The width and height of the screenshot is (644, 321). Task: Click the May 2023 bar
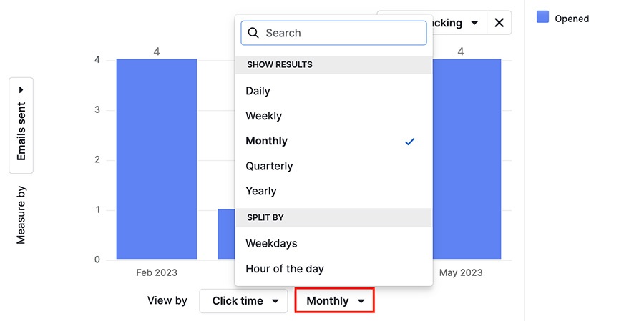click(x=467, y=159)
